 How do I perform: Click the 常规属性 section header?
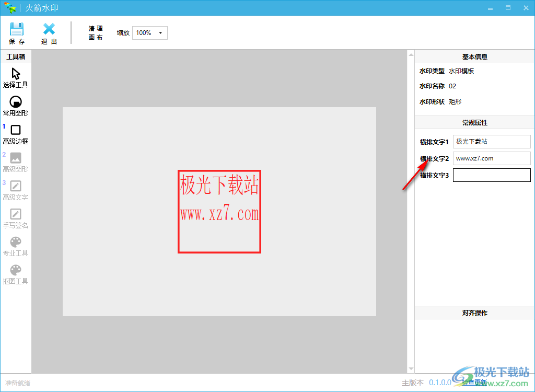click(x=474, y=122)
